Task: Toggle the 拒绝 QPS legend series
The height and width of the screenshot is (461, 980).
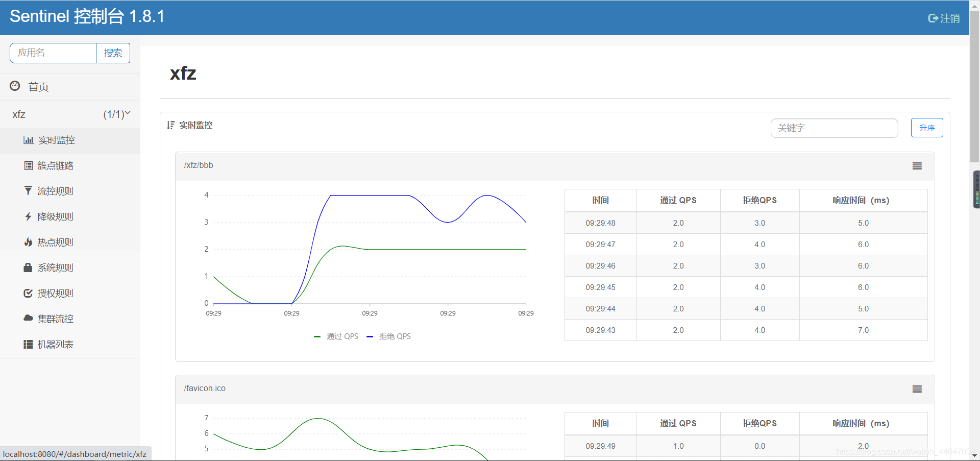Action: [x=388, y=336]
